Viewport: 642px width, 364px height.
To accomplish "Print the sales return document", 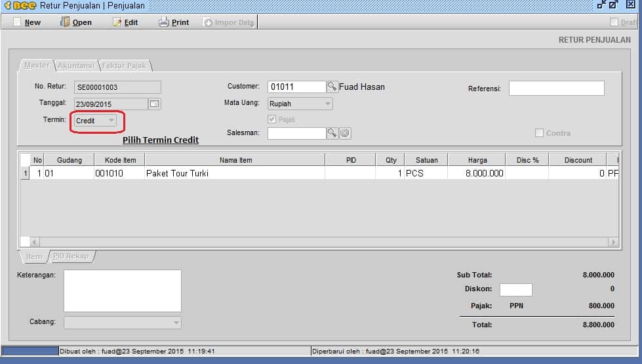I will [164, 22].
